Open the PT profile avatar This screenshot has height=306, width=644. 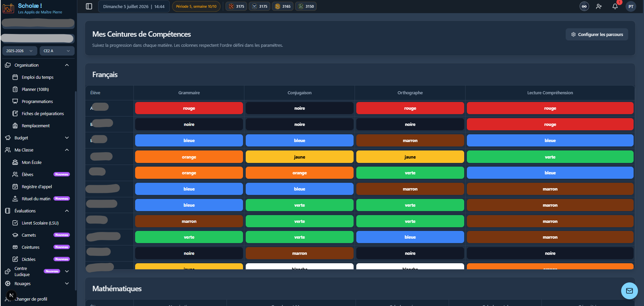pos(631,6)
